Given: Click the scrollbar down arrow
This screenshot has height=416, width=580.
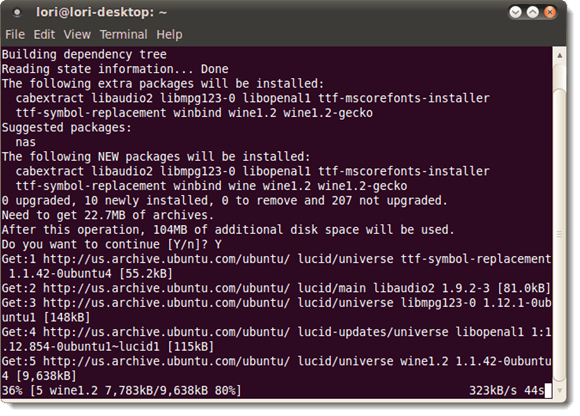Looking at the screenshot, I should click(559, 390).
